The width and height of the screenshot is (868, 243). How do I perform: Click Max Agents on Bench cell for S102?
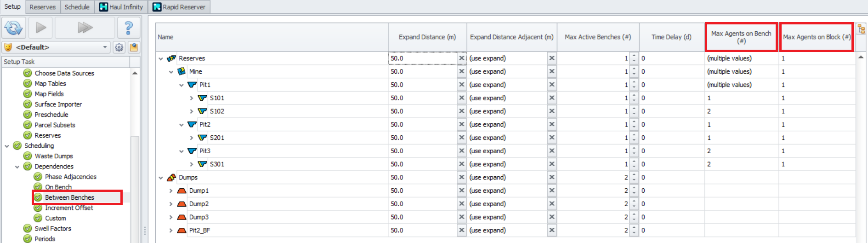[x=741, y=111]
